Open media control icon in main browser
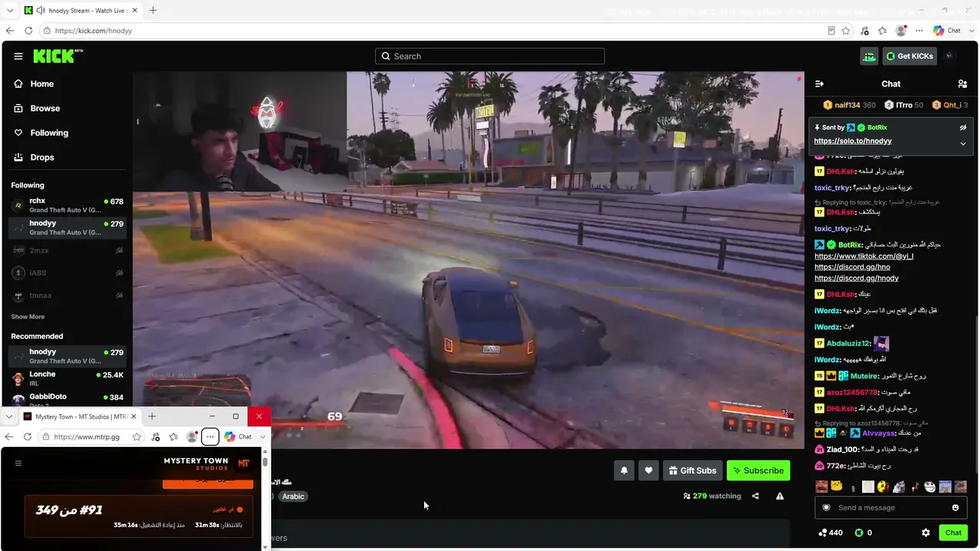The image size is (980, 551). tap(864, 31)
